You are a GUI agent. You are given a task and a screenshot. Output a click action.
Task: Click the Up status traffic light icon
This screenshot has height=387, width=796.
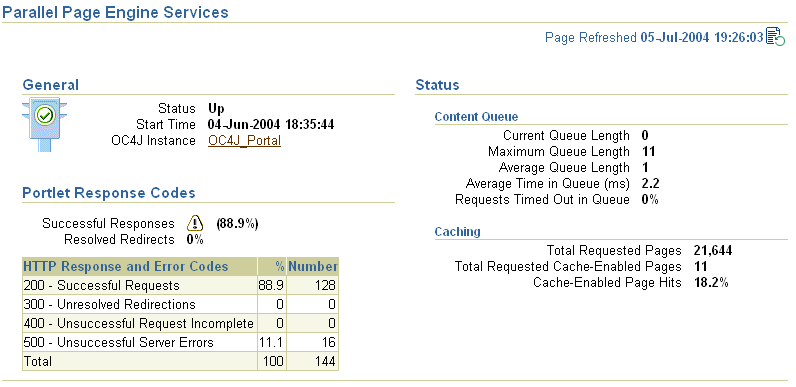[x=45, y=124]
